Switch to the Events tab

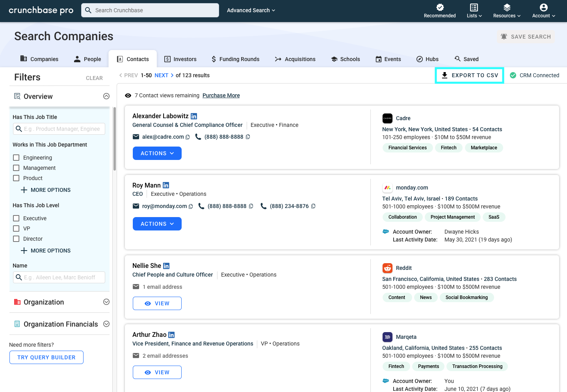point(388,59)
